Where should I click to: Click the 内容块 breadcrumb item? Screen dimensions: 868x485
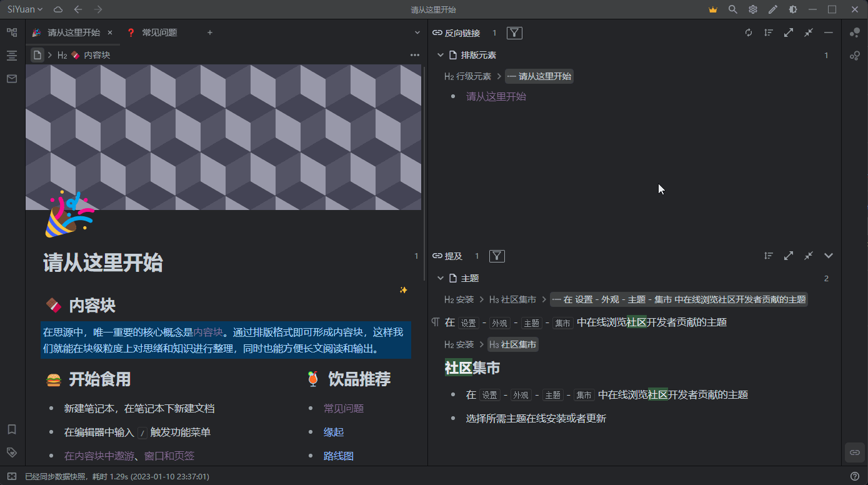84,55
